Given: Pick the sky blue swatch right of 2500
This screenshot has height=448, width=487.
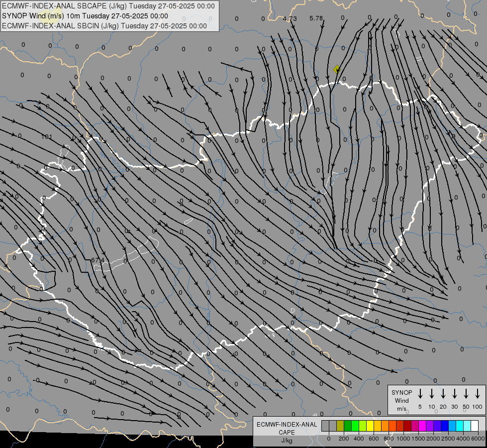Looking at the screenshot, I should (x=453, y=426).
